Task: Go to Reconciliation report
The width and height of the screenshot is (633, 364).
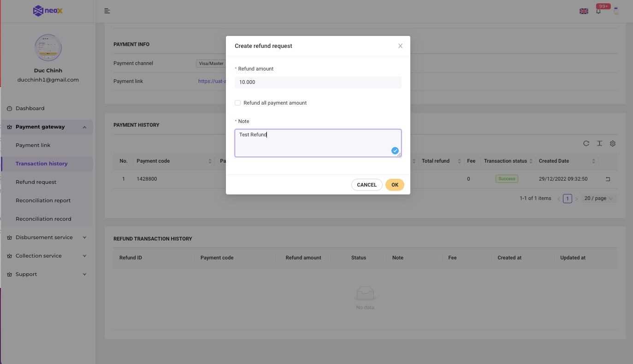Action: tap(43, 200)
